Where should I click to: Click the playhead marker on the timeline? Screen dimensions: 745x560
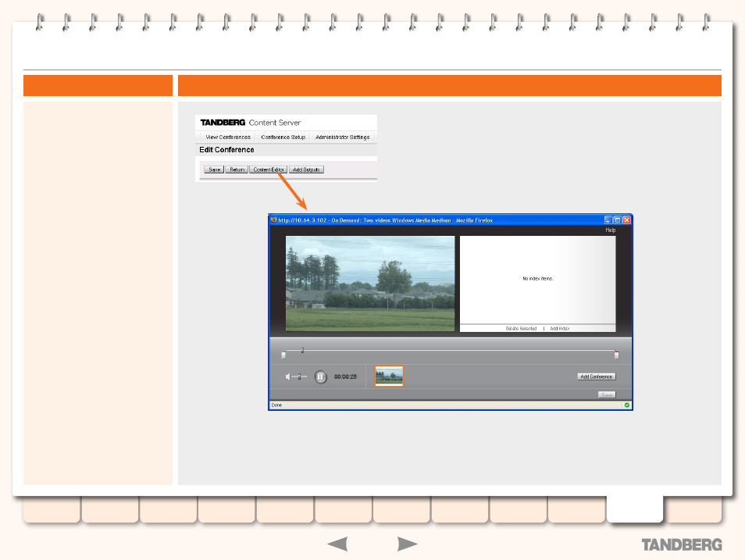click(302, 351)
